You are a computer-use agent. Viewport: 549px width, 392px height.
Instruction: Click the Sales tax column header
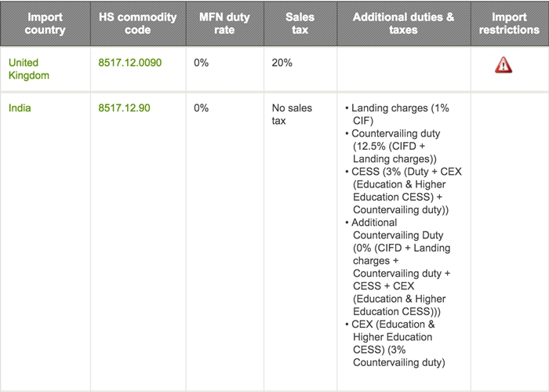pyautogui.click(x=300, y=24)
